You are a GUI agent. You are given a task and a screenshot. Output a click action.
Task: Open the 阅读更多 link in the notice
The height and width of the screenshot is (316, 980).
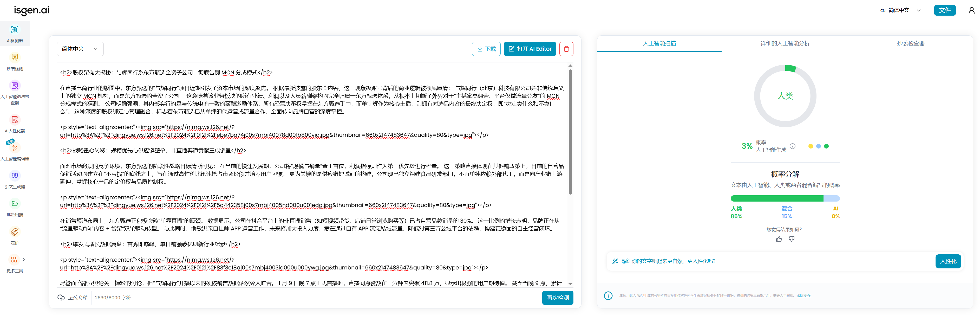click(804, 296)
